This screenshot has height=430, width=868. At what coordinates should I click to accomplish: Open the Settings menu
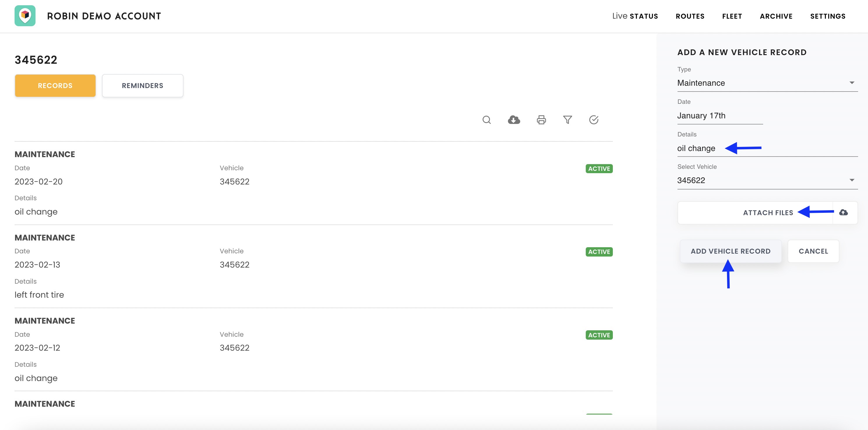tap(828, 16)
